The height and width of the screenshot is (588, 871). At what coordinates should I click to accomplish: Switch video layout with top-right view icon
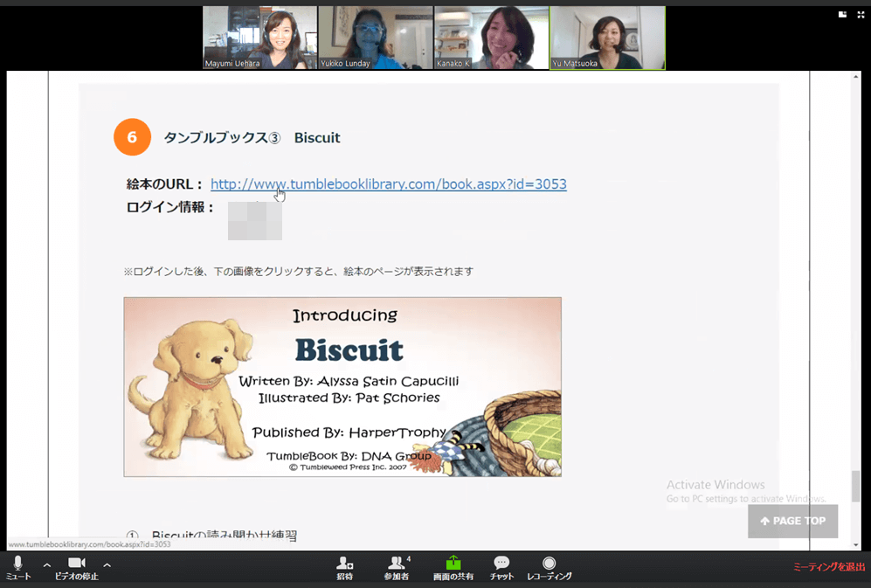(x=842, y=14)
